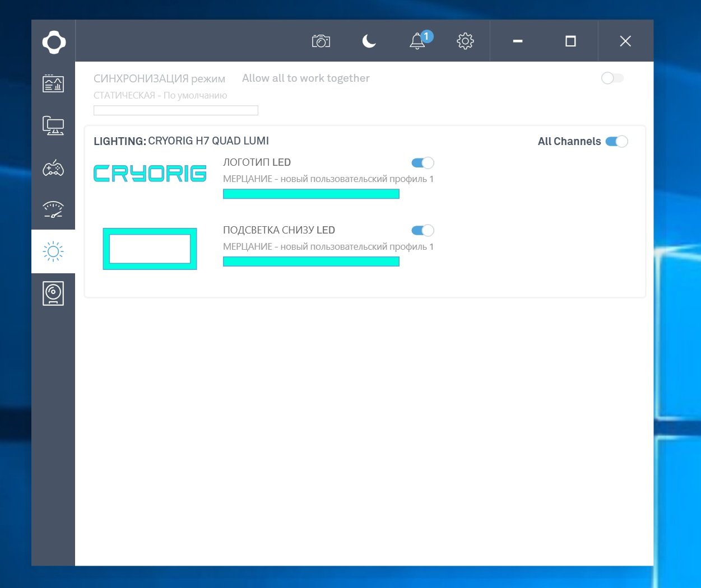Open settings gear icon

[x=465, y=41]
